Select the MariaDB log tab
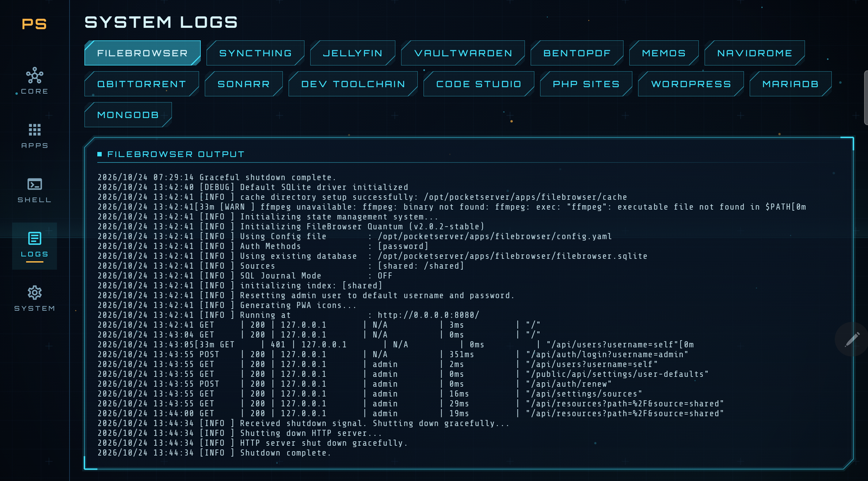 [790, 84]
